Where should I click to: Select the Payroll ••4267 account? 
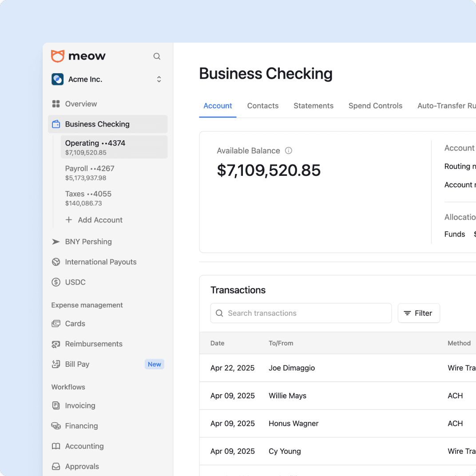coord(89,173)
